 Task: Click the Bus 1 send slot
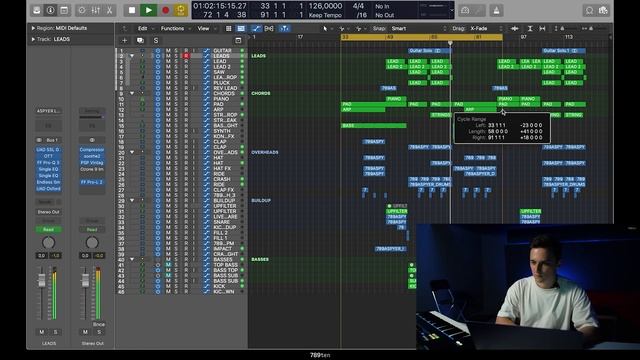pos(51,140)
